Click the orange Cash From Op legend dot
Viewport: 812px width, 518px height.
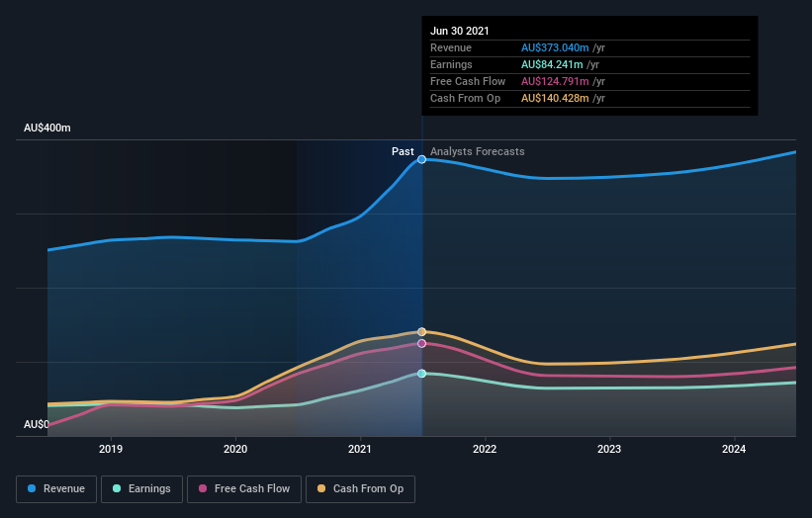click(x=321, y=488)
